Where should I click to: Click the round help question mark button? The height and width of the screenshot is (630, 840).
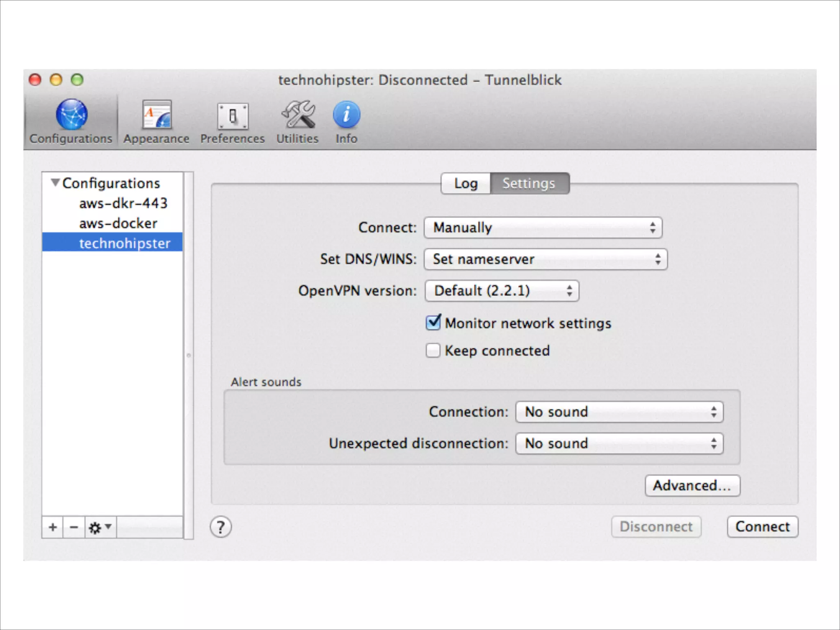[221, 527]
